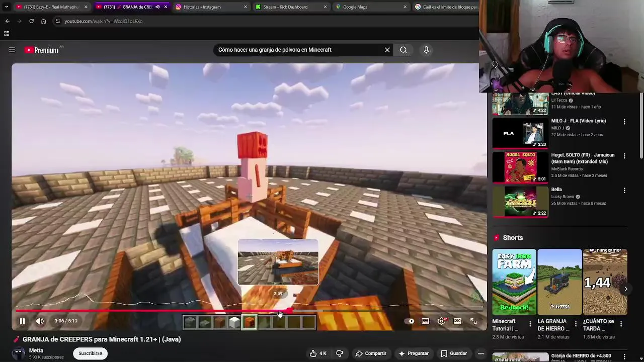This screenshot has width=644, height=362.
Task: Mute audio on GRANJA tab speaker icon
Action: (157, 7)
